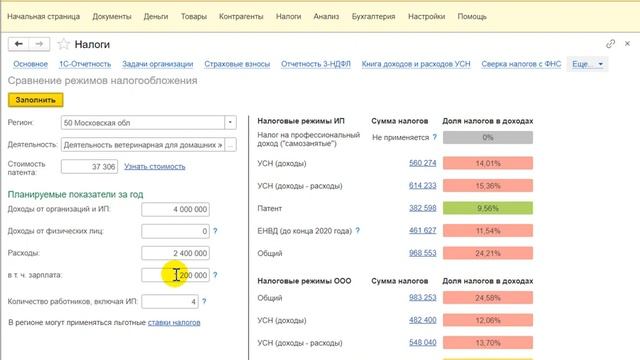
Task: Copy link using the chain icon
Action: point(610,44)
